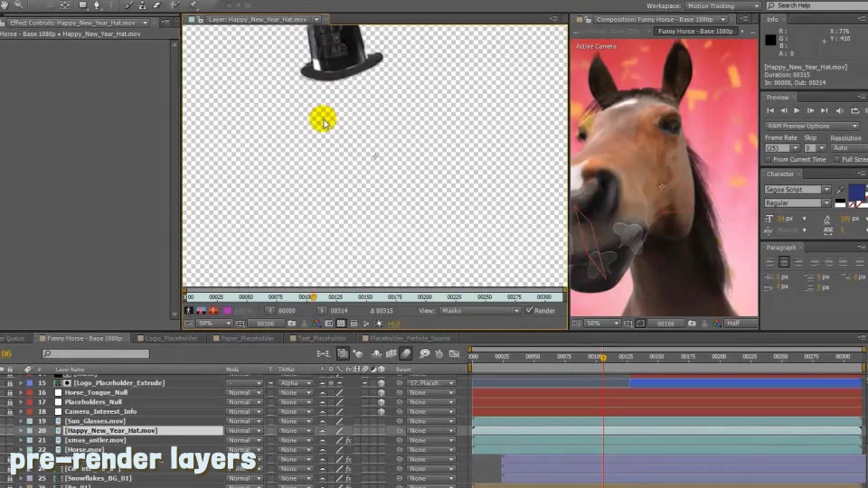Toggle Motion Blur master switch
The height and width of the screenshot is (488, 868).
click(406, 353)
